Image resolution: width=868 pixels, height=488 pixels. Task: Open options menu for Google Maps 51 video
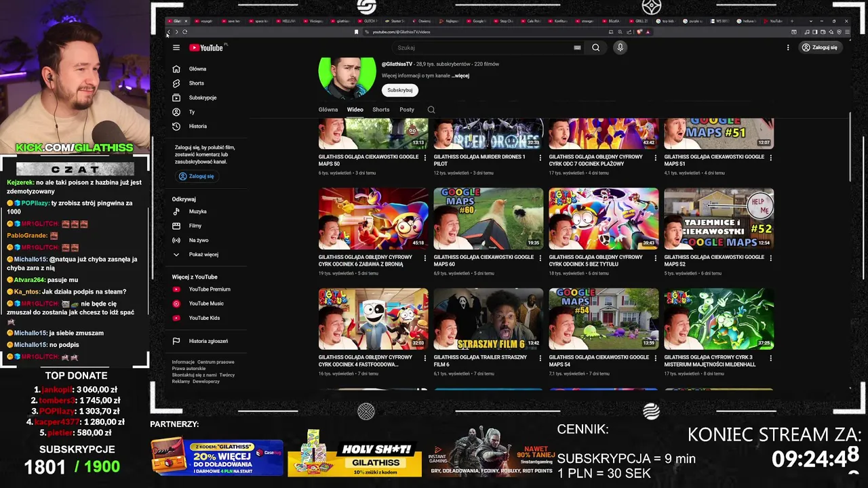pyautogui.click(x=770, y=157)
